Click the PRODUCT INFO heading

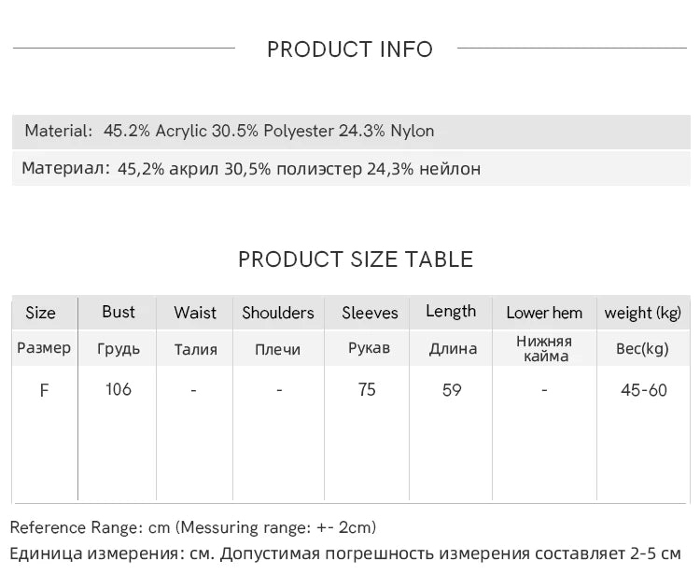pyautogui.click(x=350, y=49)
